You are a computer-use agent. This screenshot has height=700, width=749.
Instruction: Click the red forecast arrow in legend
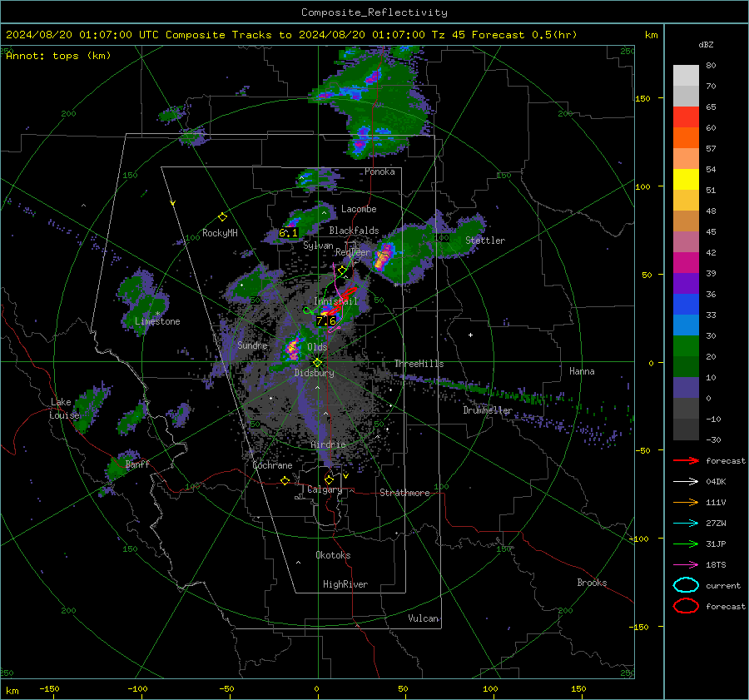pos(686,460)
